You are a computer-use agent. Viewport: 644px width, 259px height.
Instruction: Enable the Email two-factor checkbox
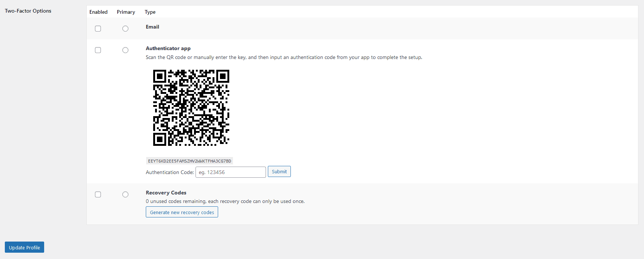pos(98,29)
